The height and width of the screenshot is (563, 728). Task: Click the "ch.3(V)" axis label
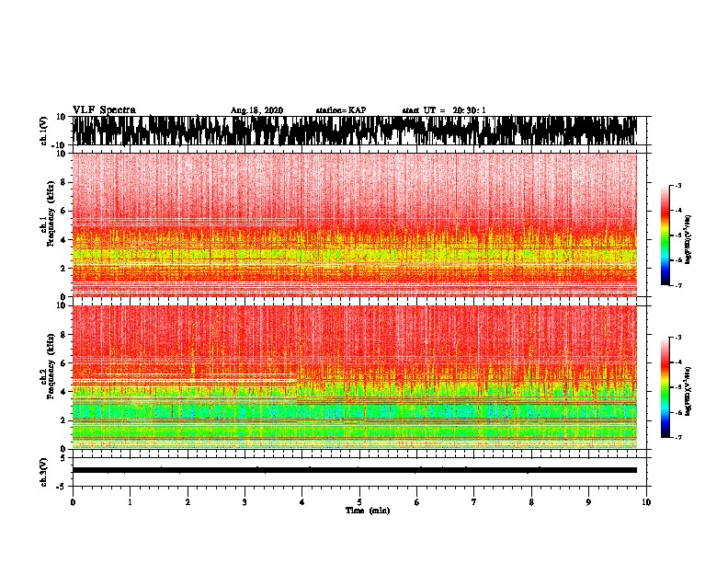[x=44, y=473]
